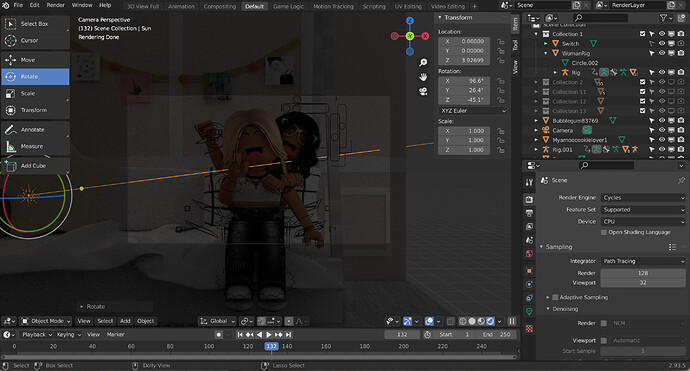Click the sampling presets list icon

(x=672, y=247)
